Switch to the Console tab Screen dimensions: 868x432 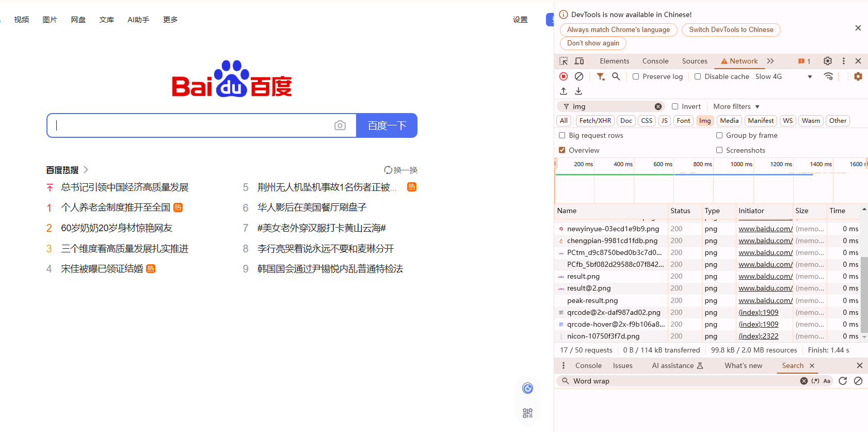655,61
